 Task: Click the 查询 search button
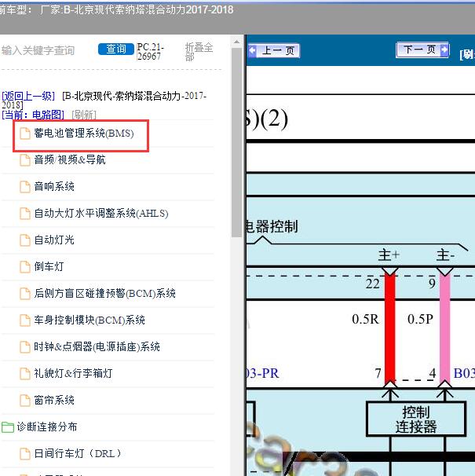click(116, 49)
